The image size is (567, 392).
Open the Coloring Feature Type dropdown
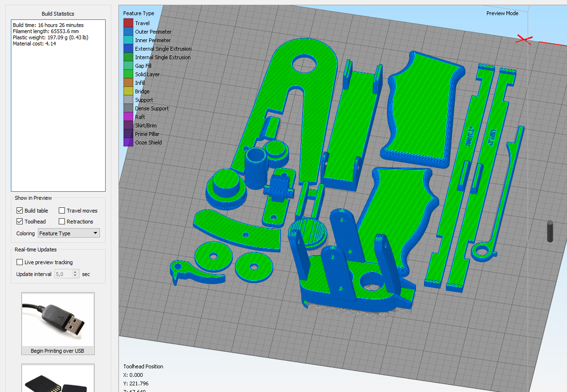pos(69,233)
